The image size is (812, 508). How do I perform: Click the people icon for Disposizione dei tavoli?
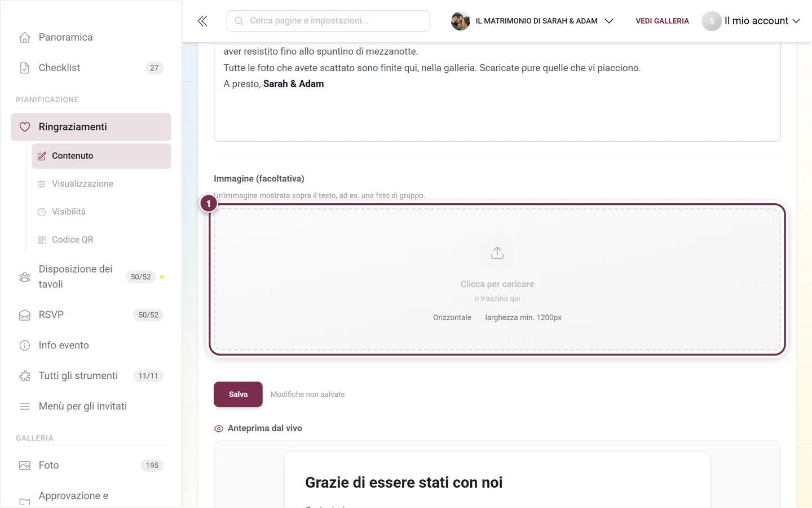25,277
